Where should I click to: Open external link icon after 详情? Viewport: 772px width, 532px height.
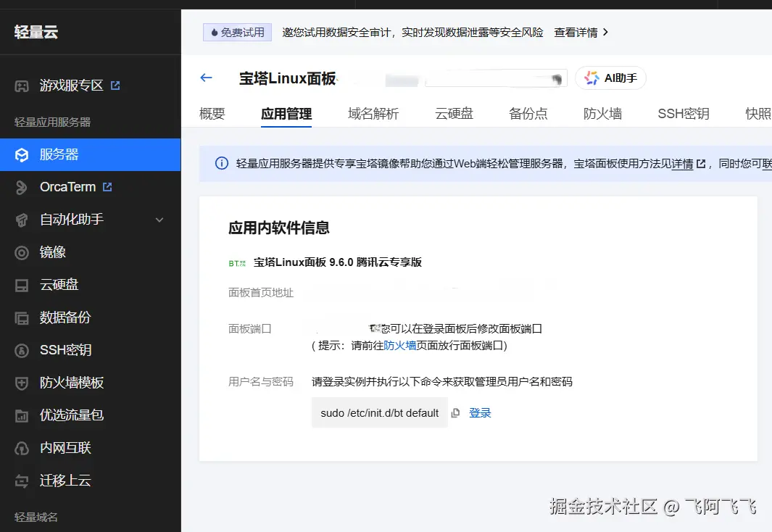click(701, 163)
